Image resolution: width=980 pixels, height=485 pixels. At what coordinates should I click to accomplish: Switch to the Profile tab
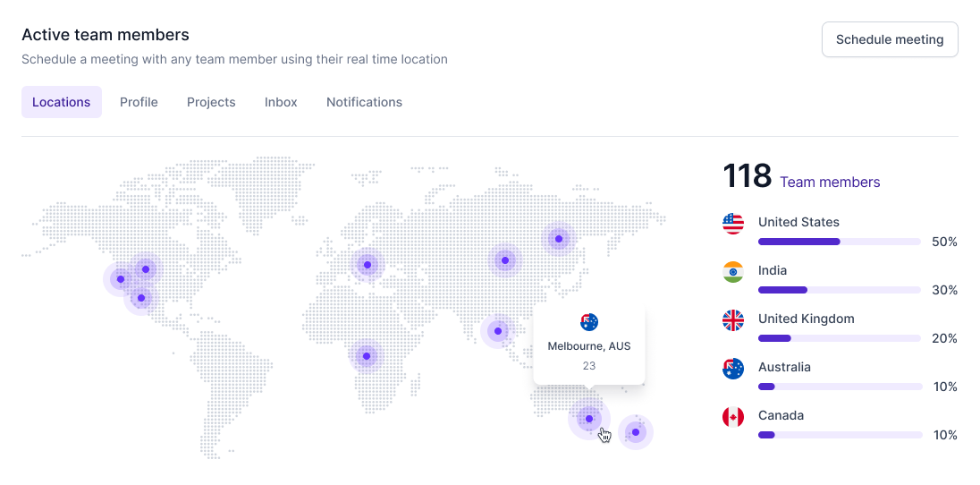[x=139, y=102]
